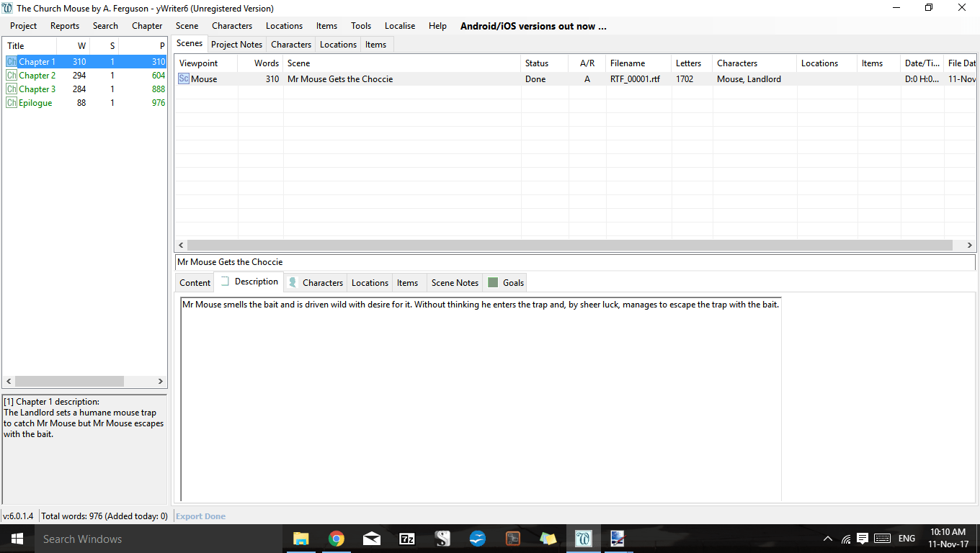Click the Chapter 3 chapter icon
980x553 pixels.
(x=12, y=89)
